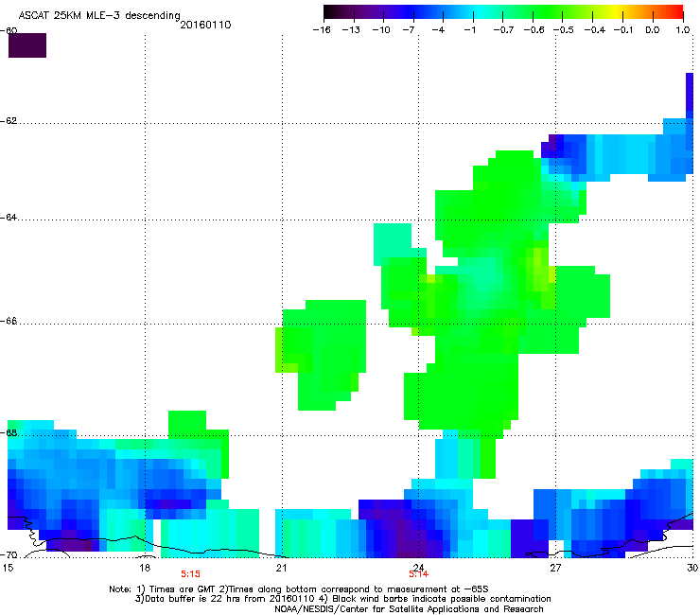Click the -0.1 color scale label
700x615 pixels.
(623, 30)
